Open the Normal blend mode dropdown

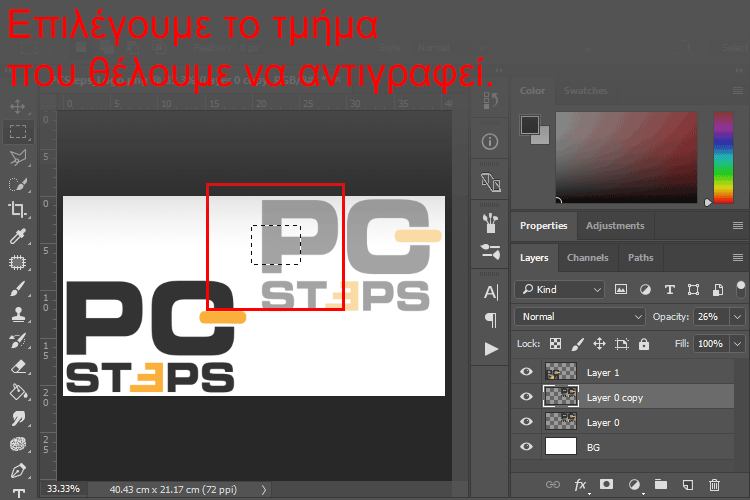coord(580,317)
